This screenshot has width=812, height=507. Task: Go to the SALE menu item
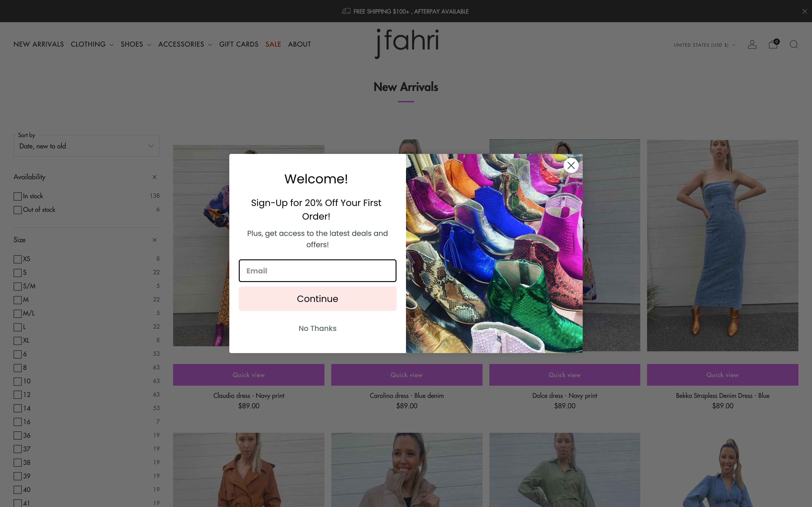point(273,44)
